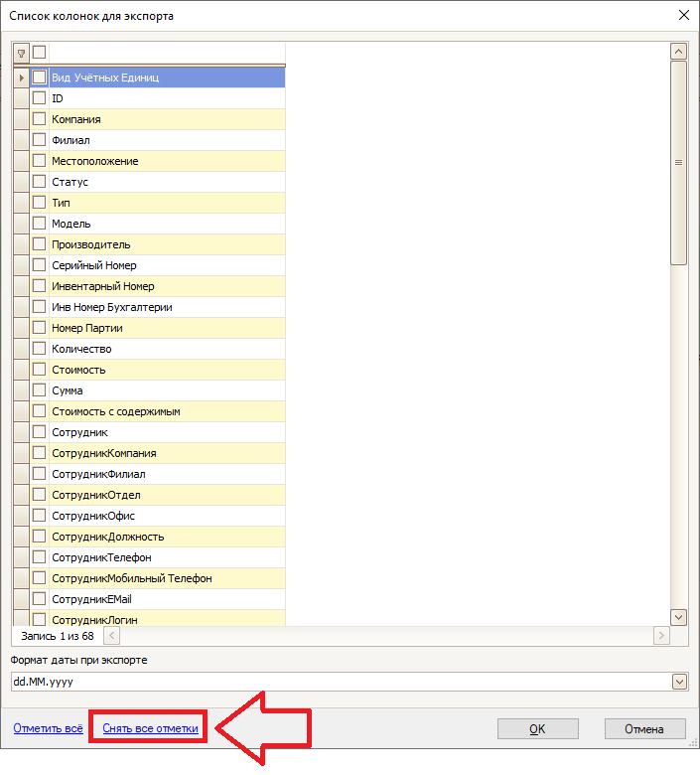Click the scroll down arrow of the list

[x=679, y=617]
